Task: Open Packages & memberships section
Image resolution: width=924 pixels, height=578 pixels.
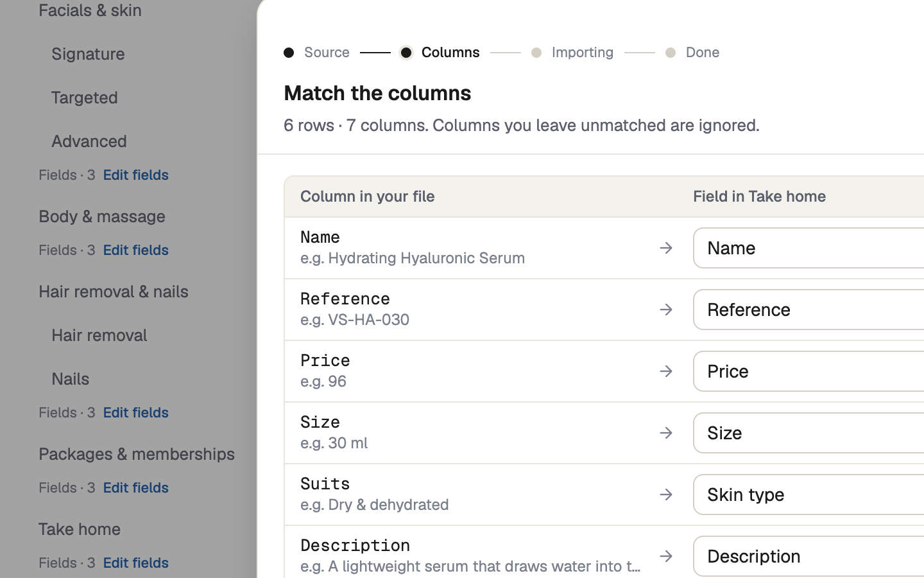Action: click(137, 454)
